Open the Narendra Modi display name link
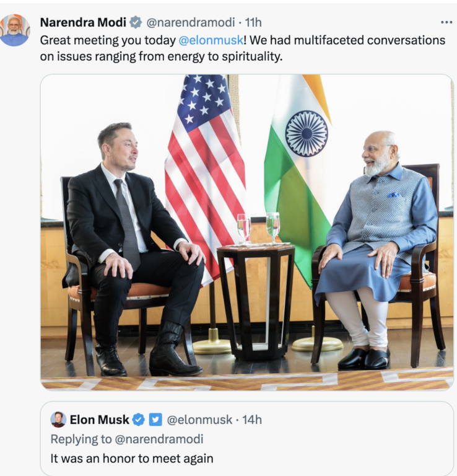Image resolution: width=457 pixels, height=476 pixels. (x=82, y=22)
